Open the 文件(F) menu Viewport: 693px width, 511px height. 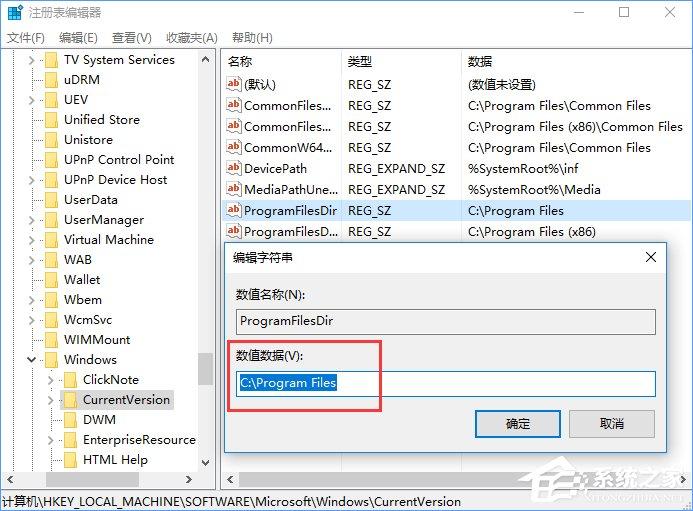point(26,38)
